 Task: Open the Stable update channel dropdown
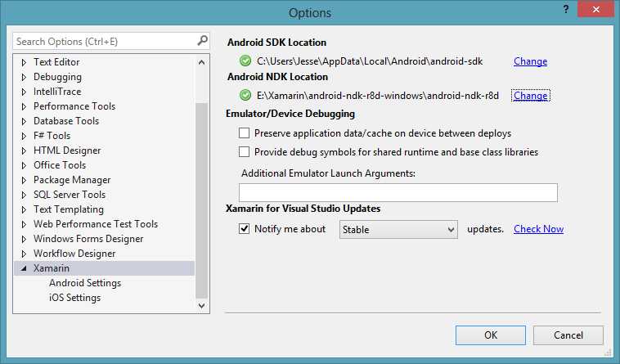(398, 230)
